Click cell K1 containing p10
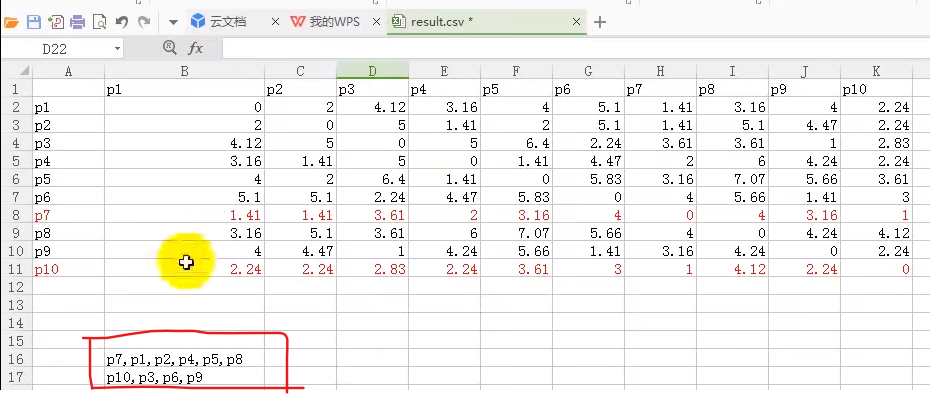The width and height of the screenshot is (930, 394). [877, 90]
